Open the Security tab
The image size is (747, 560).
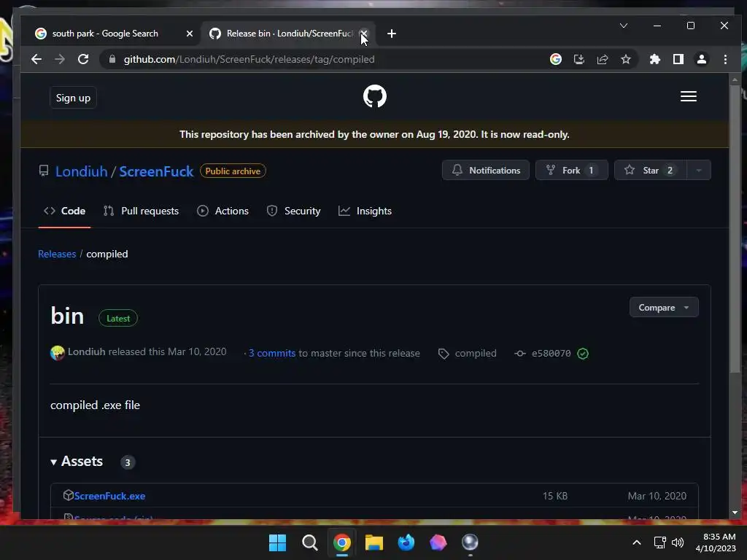(x=293, y=211)
